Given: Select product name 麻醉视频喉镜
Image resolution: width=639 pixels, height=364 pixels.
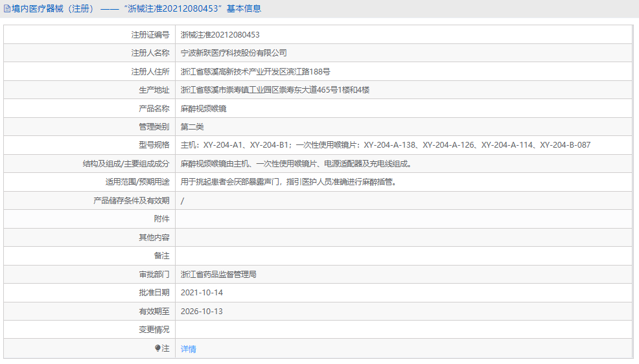Looking at the screenshot, I should coord(203,109).
